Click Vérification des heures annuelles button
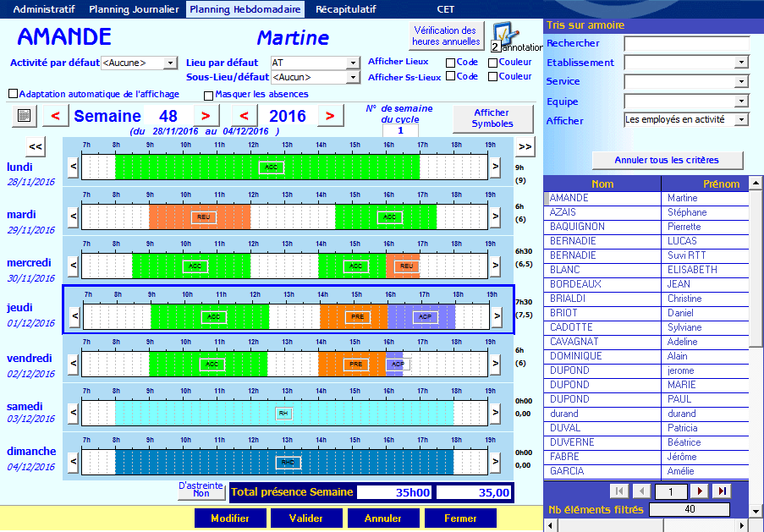The height and width of the screenshot is (532, 764). pos(447,36)
